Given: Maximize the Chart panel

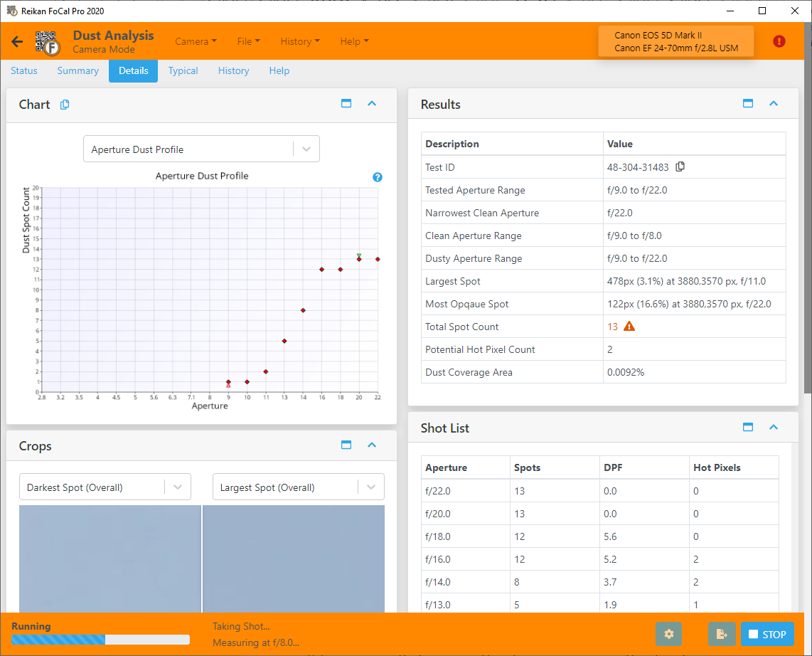Looking at the screenshot, I should pos(346,104).
